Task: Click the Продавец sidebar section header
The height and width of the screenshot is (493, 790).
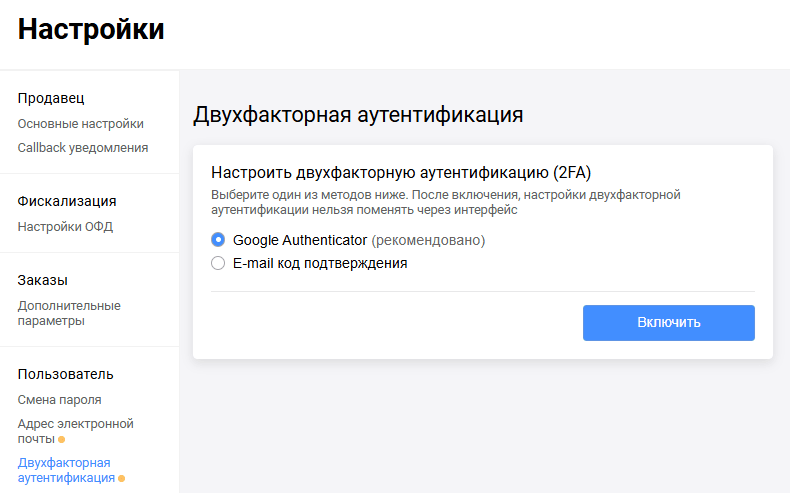Action: (x=51, y=98)
